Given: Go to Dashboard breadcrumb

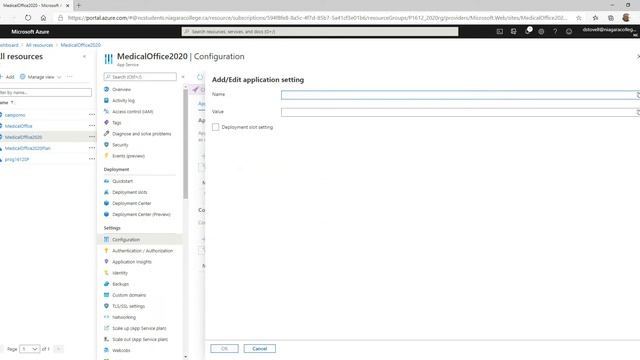Looking at the screenshot, I should 9,45.
